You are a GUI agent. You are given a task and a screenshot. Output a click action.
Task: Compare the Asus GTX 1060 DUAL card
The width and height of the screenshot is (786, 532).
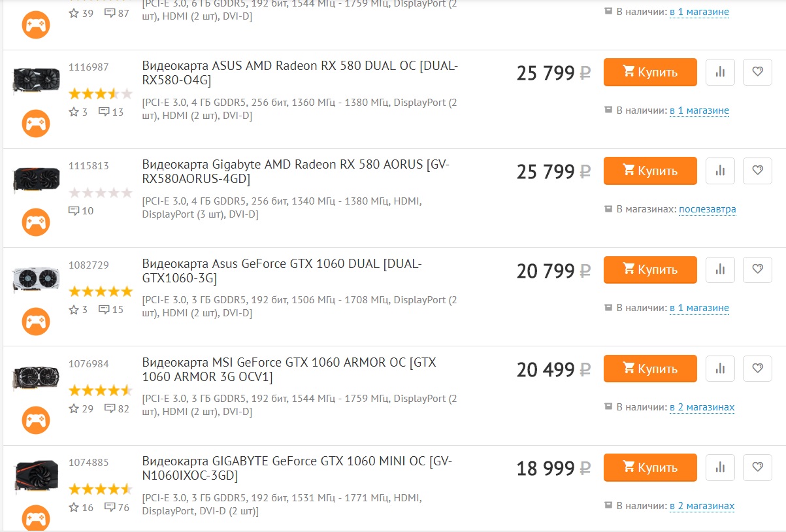click(x=720, y=269)
